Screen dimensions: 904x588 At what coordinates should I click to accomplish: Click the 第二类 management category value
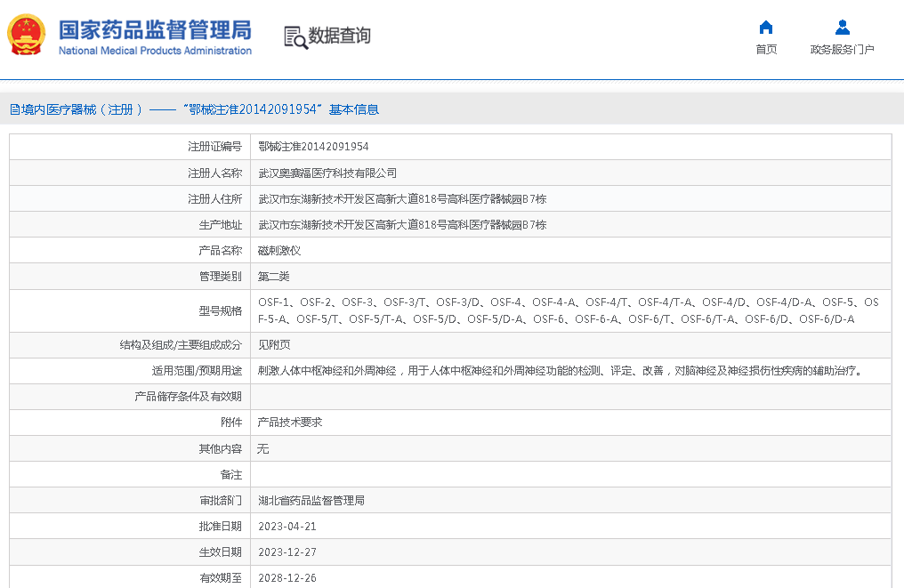point(274,277)
